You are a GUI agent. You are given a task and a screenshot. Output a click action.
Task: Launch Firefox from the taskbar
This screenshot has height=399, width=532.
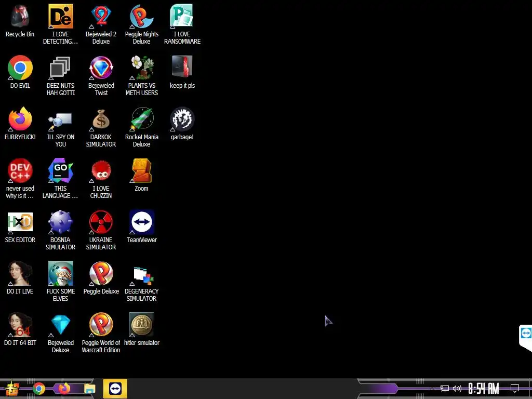pos(64,389)
